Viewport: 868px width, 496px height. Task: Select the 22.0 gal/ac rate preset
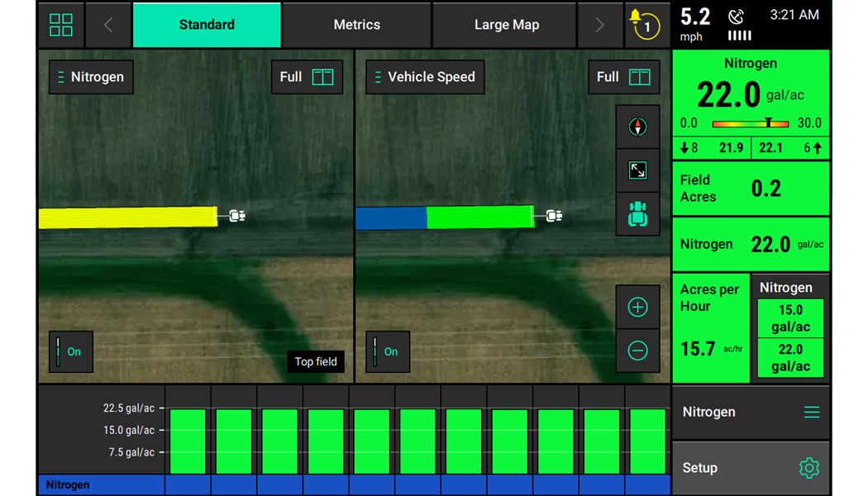point(790,358)
